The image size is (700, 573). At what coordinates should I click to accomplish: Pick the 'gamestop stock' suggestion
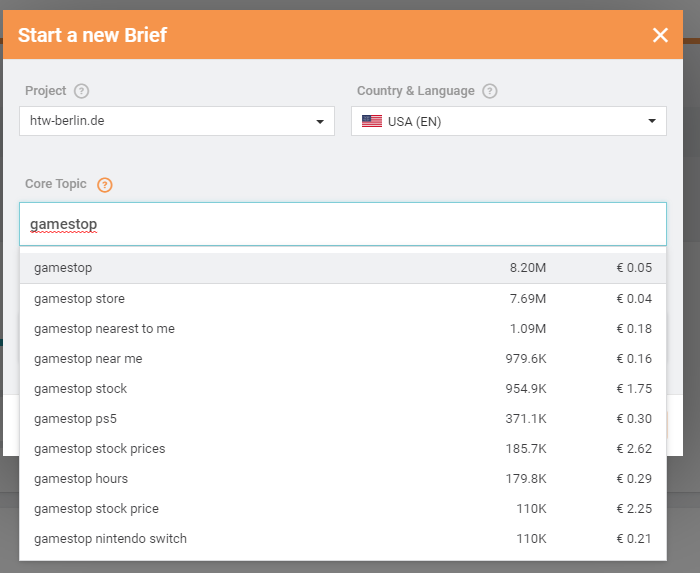(343, 389)
